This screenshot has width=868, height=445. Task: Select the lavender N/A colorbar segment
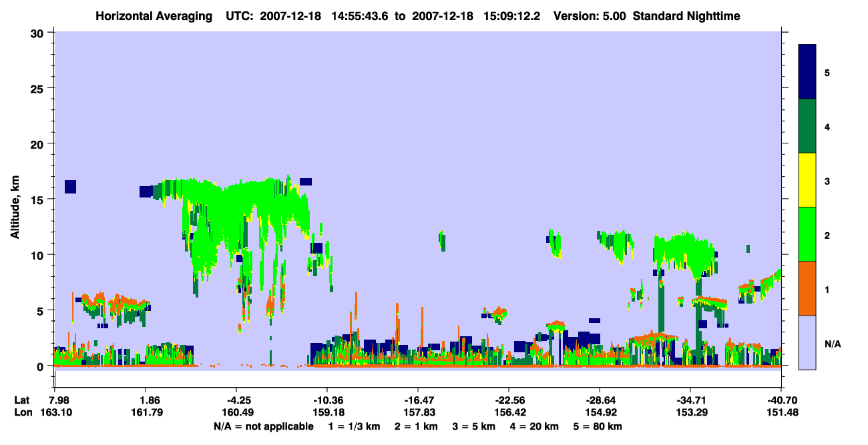807,342
